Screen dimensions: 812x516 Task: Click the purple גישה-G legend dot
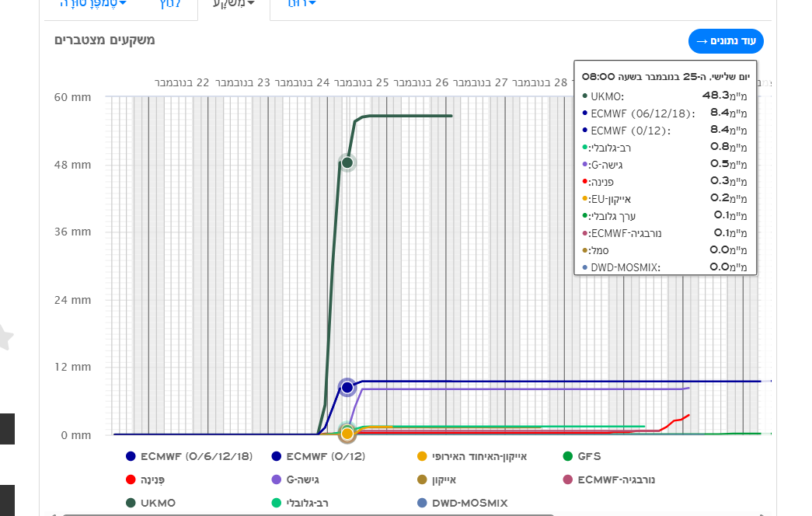[276, 479]
